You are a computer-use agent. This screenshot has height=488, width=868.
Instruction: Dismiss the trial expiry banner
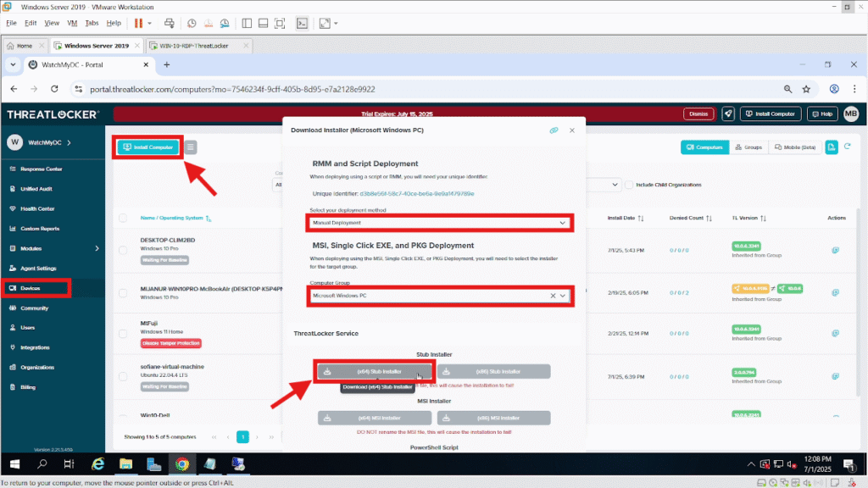(x=698, y=114)
